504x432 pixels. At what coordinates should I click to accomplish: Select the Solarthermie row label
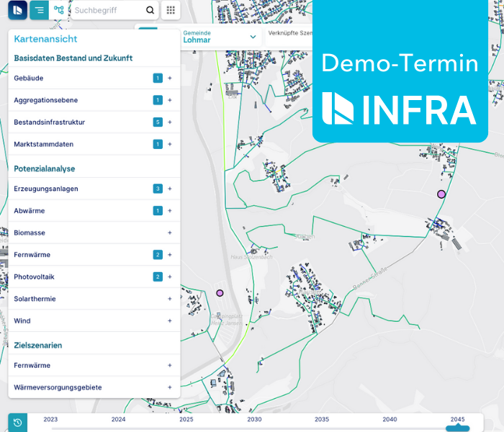tap(35, 299)
